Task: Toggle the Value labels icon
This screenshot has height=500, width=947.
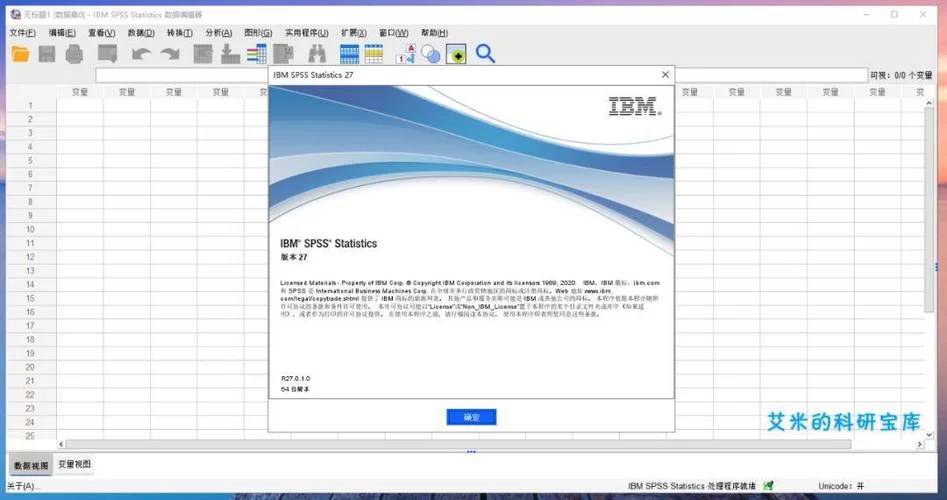Action: point(406,54)
